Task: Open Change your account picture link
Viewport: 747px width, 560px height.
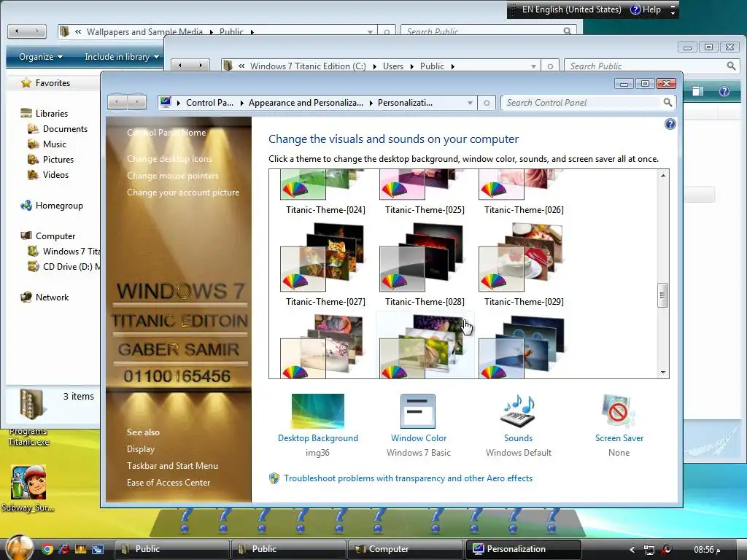Action: click(x=183, y=192)
